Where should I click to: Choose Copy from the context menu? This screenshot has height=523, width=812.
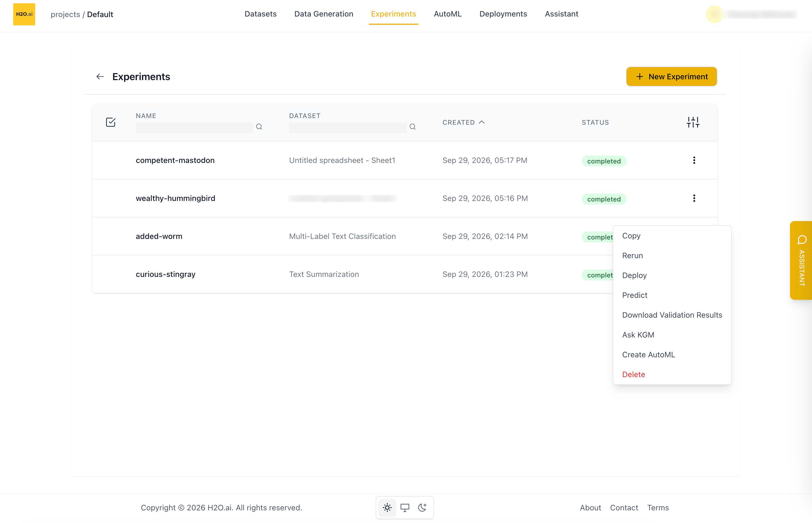pyautogui.click(x=672, y=236)
